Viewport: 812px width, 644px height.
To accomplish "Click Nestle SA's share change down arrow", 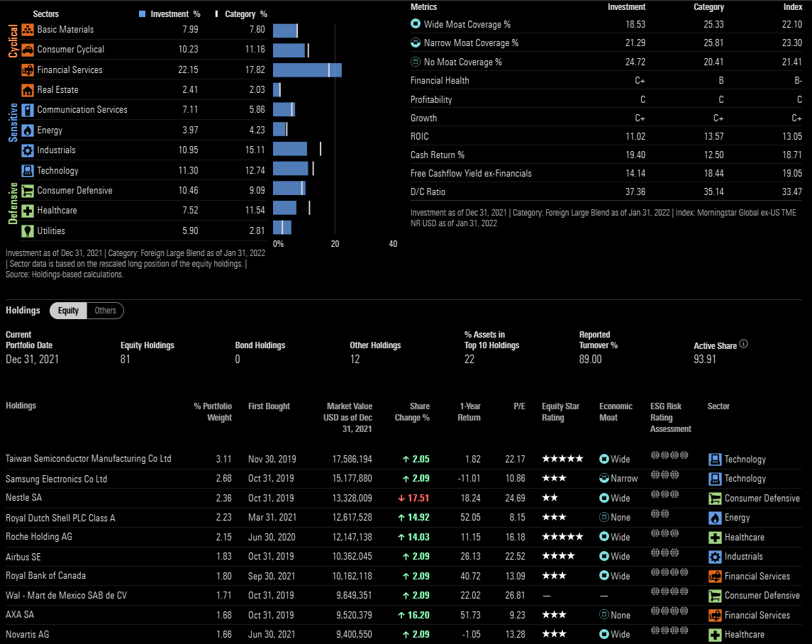I will click(401, 499).
